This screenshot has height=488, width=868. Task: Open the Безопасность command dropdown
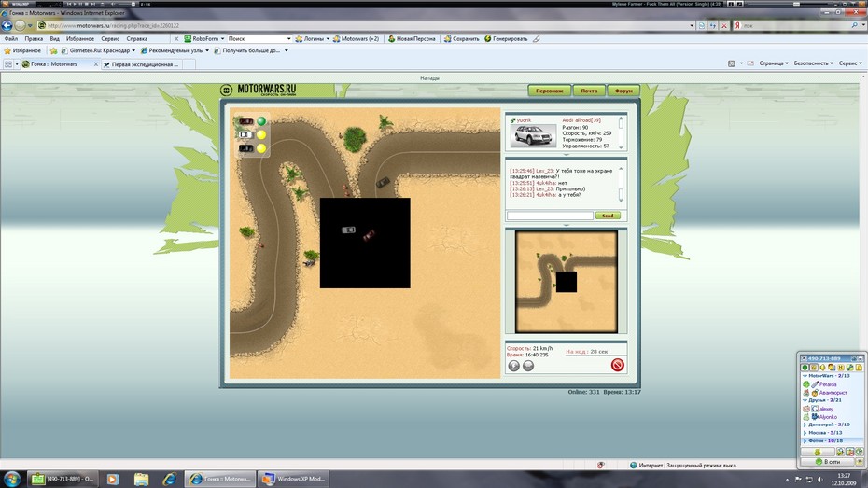click(813, 63)
